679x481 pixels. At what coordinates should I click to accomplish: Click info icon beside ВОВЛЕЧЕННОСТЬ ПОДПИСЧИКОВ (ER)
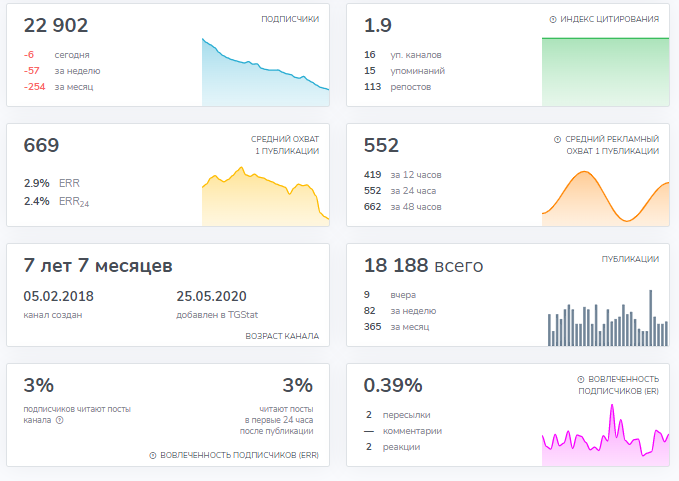pos(581,379)
